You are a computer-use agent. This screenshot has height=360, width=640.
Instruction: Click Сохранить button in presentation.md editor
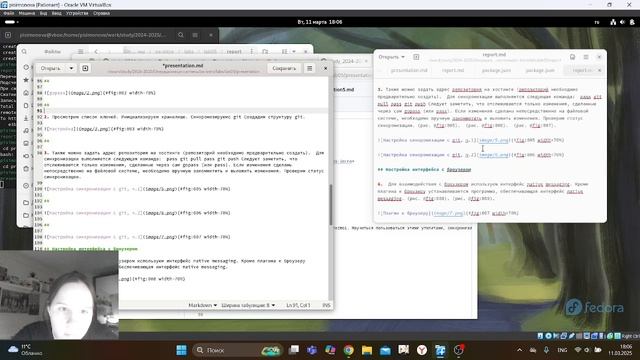click(x=284, y=68)
